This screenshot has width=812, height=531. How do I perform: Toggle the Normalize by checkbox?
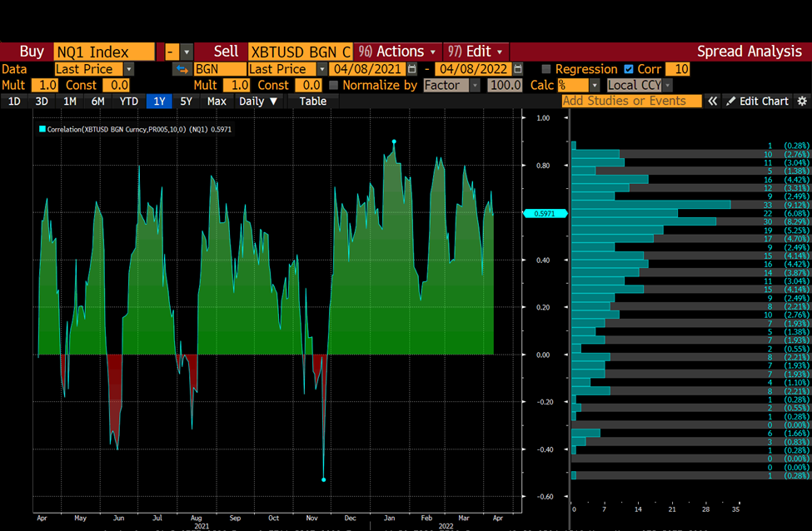point(333,85)
